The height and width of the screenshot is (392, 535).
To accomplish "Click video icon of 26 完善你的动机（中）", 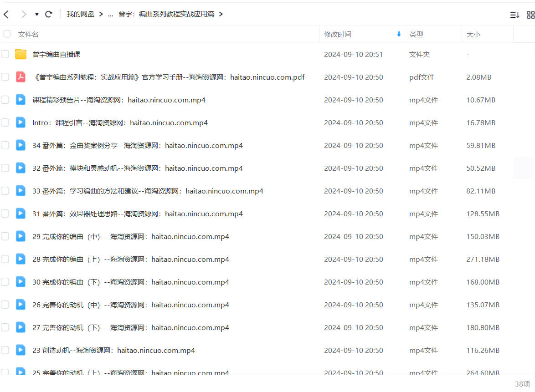I will tap(21, 305).
